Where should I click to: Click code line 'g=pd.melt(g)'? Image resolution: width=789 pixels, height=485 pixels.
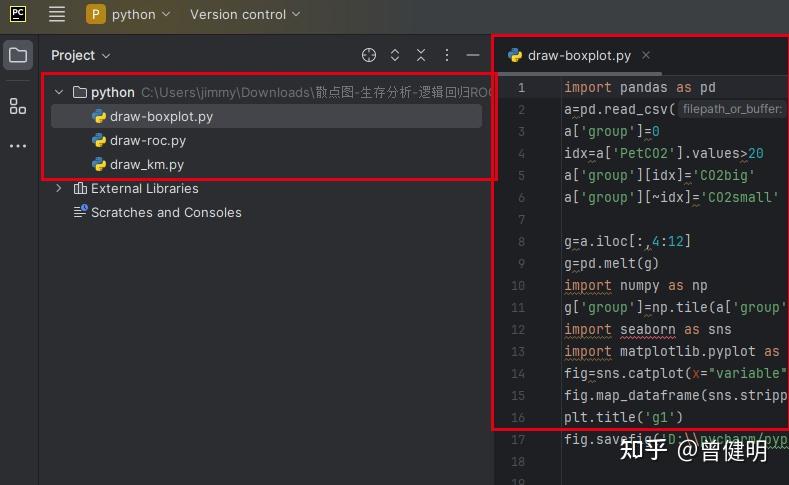pyautogui.click(x=611, y=264)
